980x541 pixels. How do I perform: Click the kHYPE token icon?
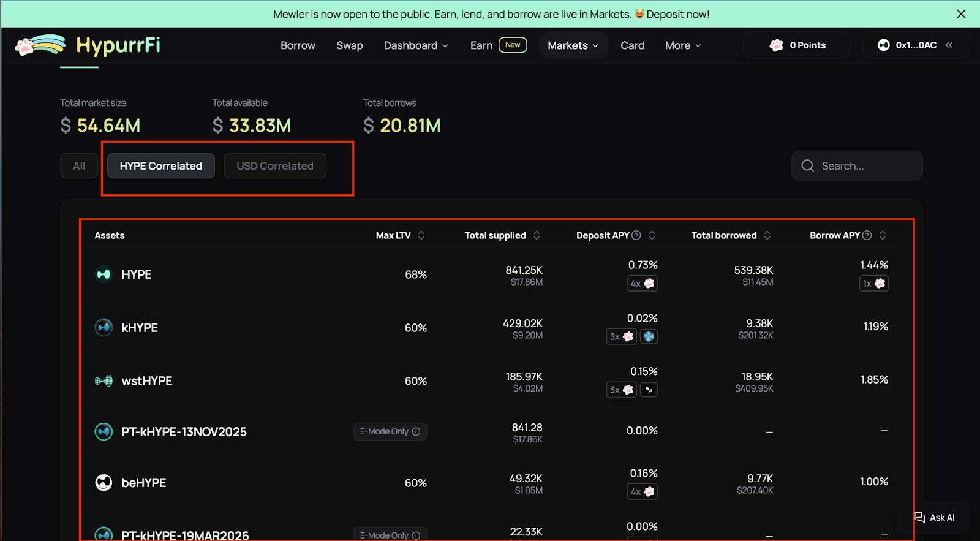tap(104, 328)
